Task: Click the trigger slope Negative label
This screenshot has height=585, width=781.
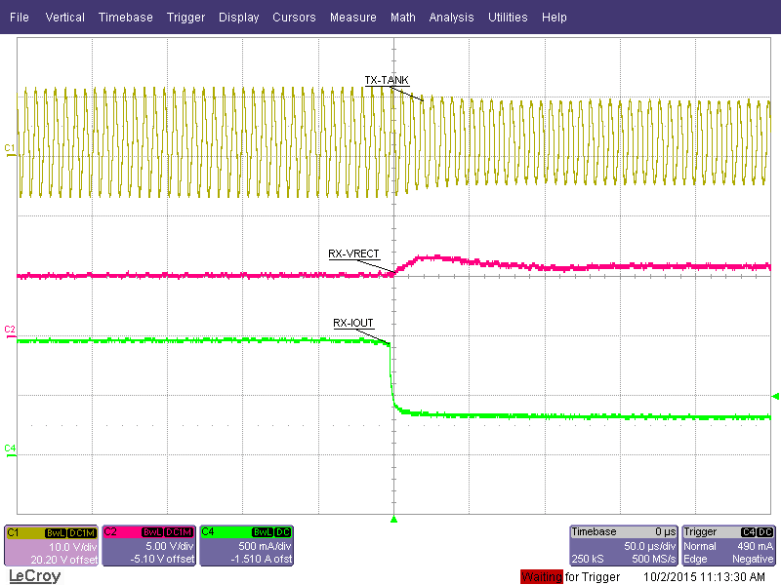Action: [753, 559]
